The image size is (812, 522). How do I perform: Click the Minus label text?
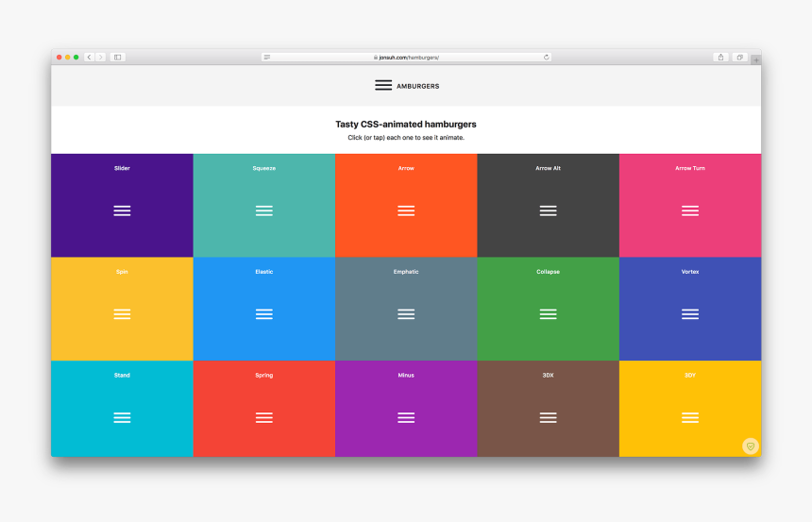coord(406,376)
